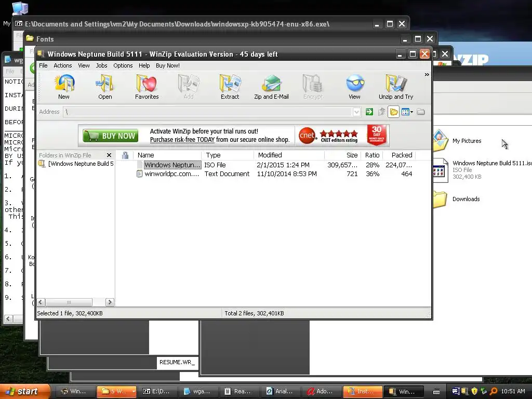Click the grayed Up one level icon

click(x=382, y=112)
